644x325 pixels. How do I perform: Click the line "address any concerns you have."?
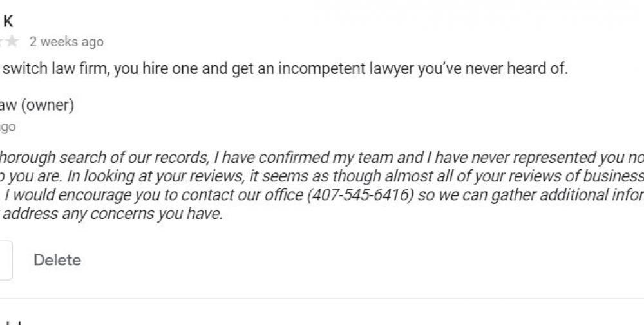[113, 214]
